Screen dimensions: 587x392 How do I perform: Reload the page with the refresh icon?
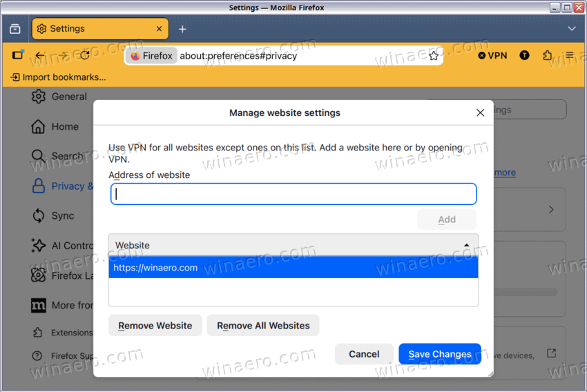[85, 55]
